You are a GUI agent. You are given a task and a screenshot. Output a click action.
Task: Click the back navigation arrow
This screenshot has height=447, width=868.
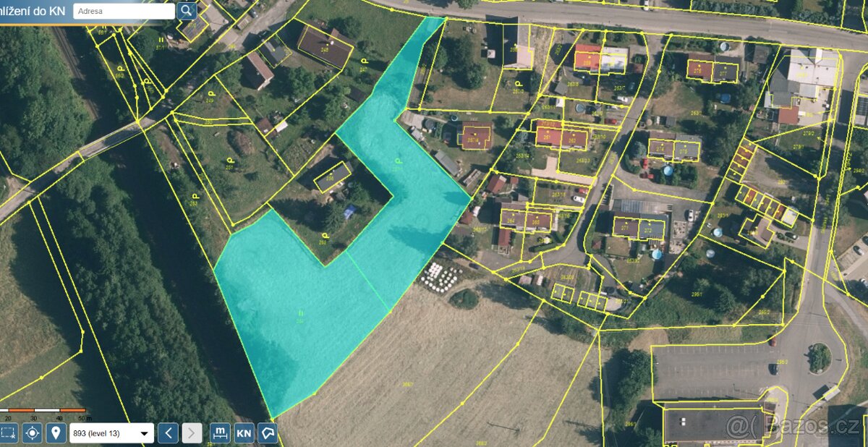[x=168, y=433]
